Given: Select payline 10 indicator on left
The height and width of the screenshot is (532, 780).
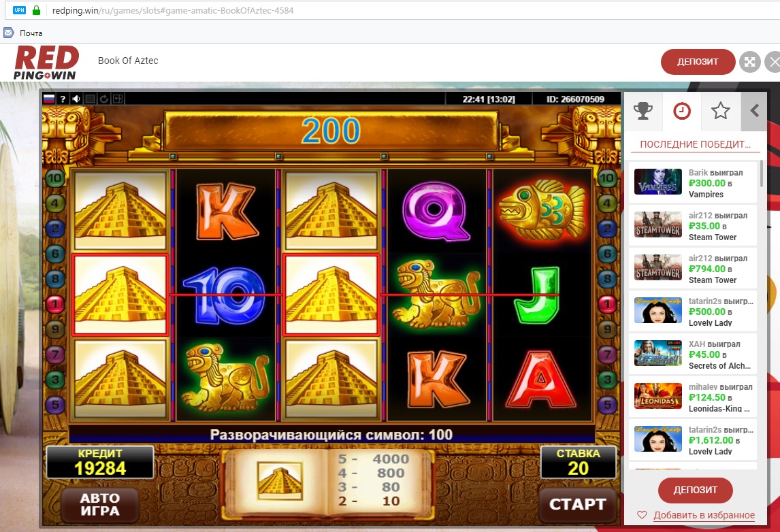Looking at the screenshot, I should (x=55, y=178).
